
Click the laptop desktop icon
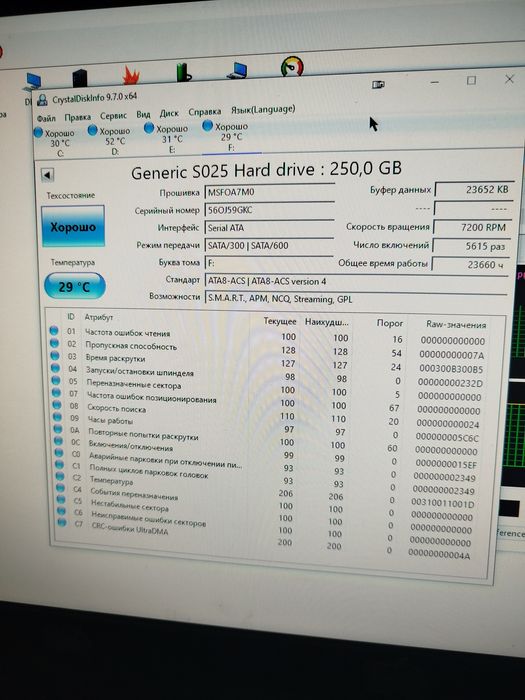[x=238, y=71]
